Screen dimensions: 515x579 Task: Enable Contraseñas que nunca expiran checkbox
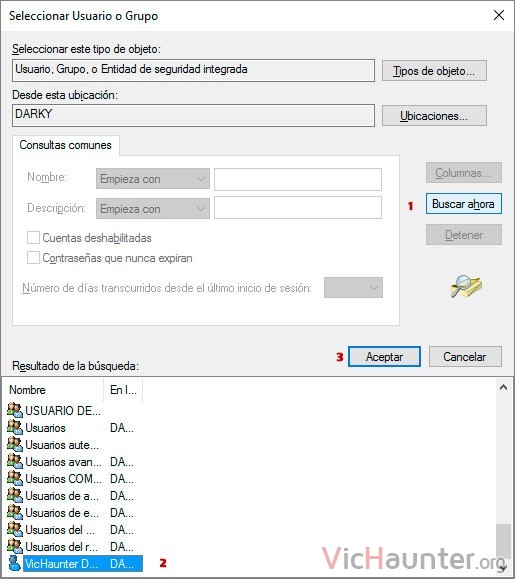click(x=33, y=257)
